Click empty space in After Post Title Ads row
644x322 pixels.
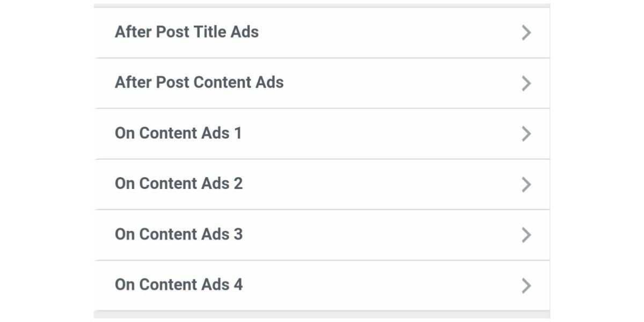386,33
